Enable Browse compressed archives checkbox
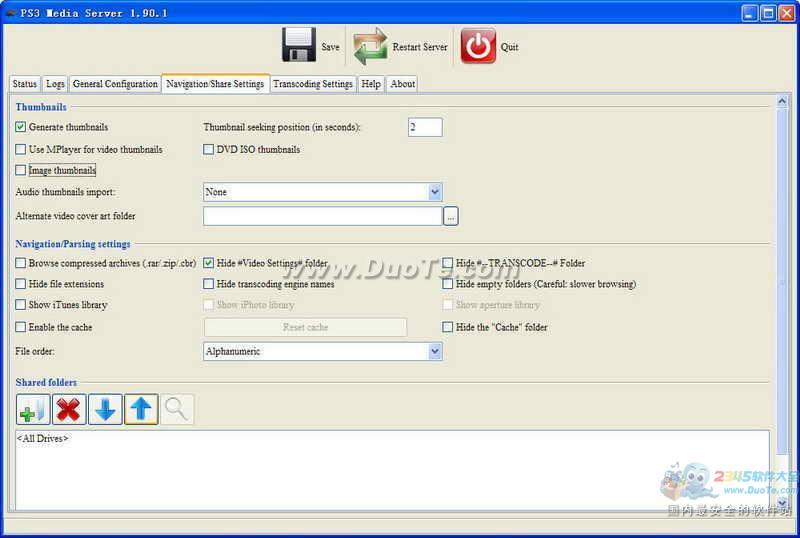800x538 pixels. [x=20, y=263]
